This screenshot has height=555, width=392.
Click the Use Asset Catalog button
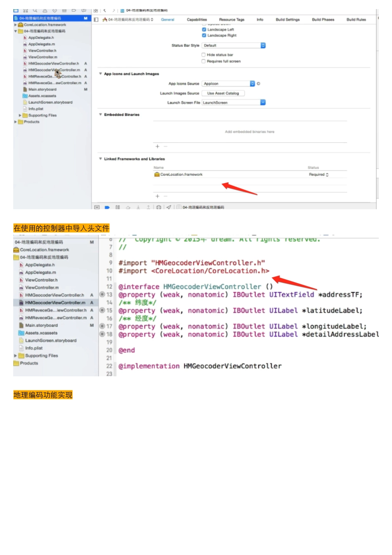point(223,93)
